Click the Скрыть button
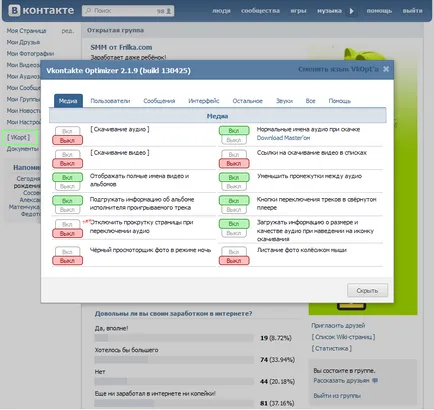The width and height of the screenshot is (434, 410). point(367,290)
